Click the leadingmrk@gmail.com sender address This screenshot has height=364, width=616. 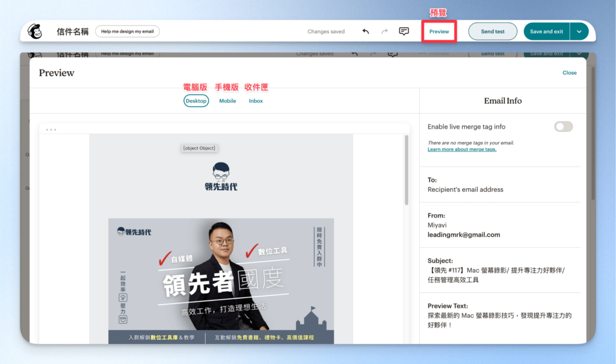pos(464,235)
